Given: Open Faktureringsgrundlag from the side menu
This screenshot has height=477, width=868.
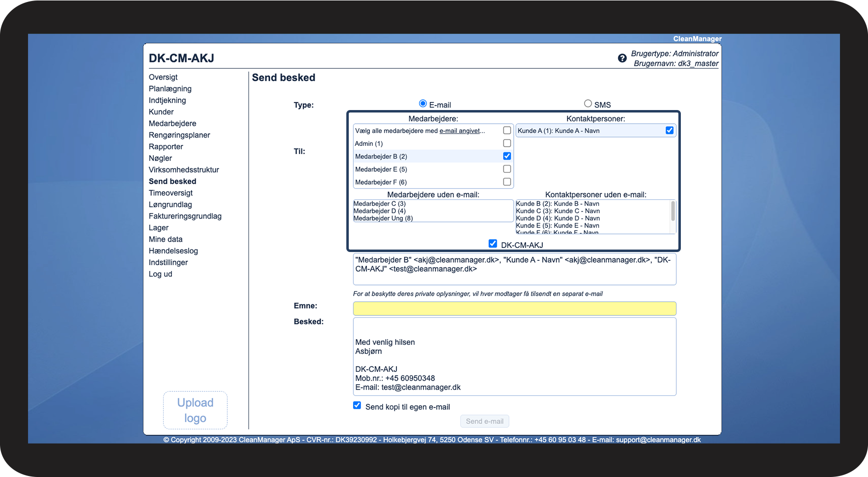Looking at the screenshot, I should click(x=185, y=216).
